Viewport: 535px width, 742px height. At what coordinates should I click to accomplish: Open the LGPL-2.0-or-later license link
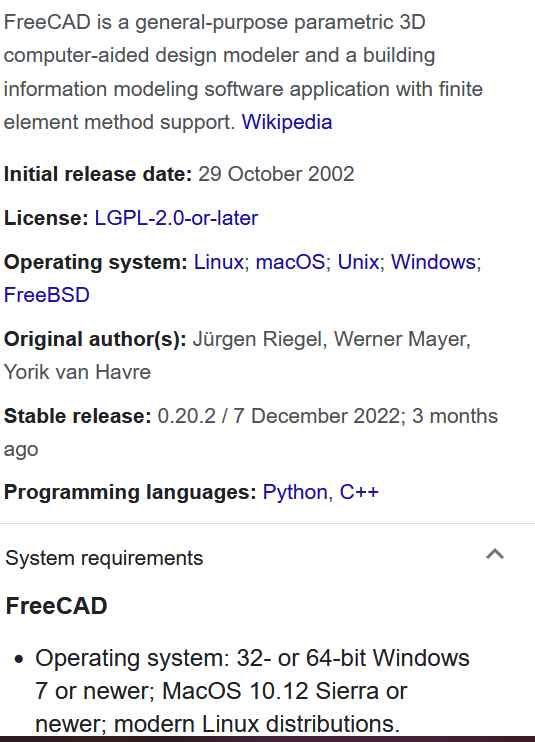(176, 218)
